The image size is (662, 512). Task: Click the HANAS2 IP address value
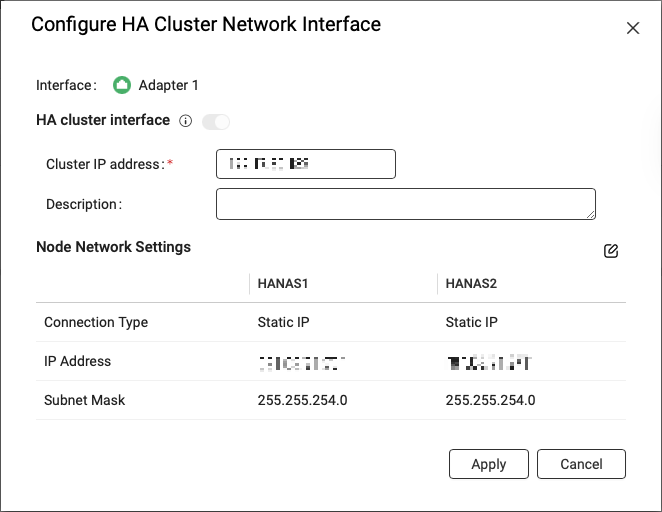pyautogui.click(x=489, y=362)
